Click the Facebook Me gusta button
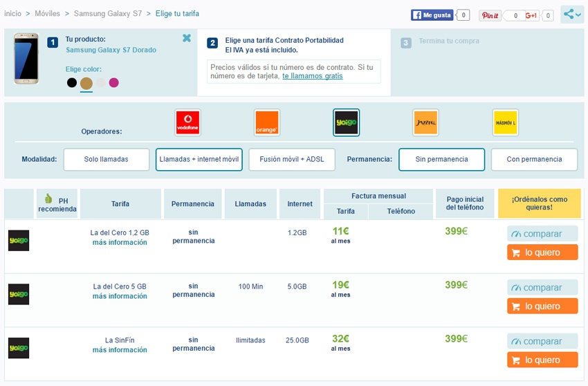The width and height of the screenshot is (588, 386). click(433, 15)
